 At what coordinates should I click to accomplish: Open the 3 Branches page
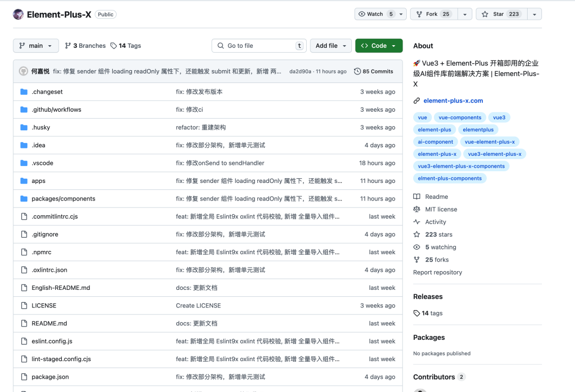[x=85, y=46]
